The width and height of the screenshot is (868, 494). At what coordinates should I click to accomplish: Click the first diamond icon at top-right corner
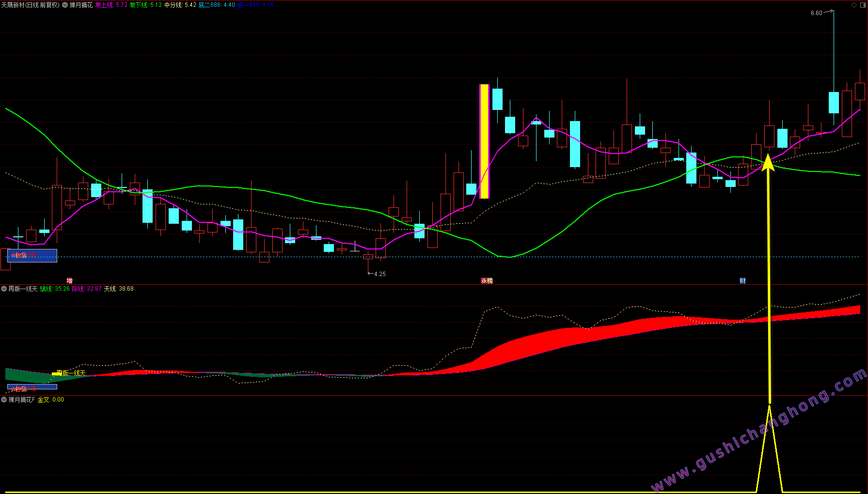[x=854, y=5]
